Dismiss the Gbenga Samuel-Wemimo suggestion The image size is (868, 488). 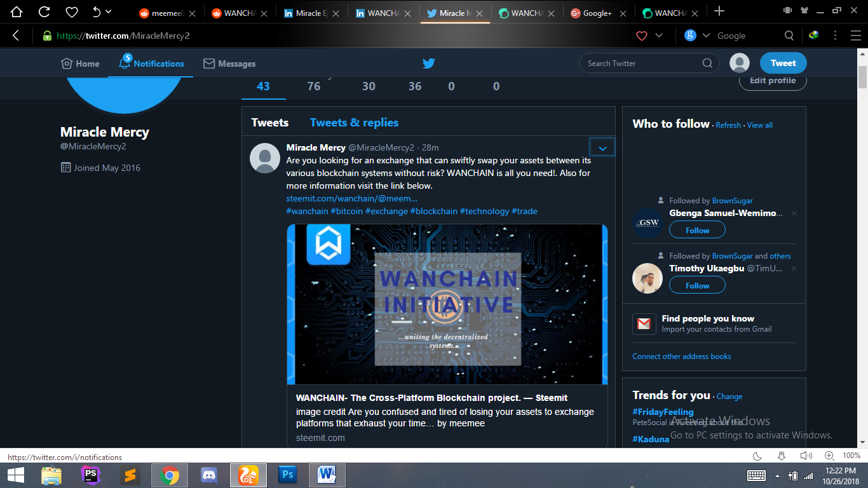click(x=794, y=213)
